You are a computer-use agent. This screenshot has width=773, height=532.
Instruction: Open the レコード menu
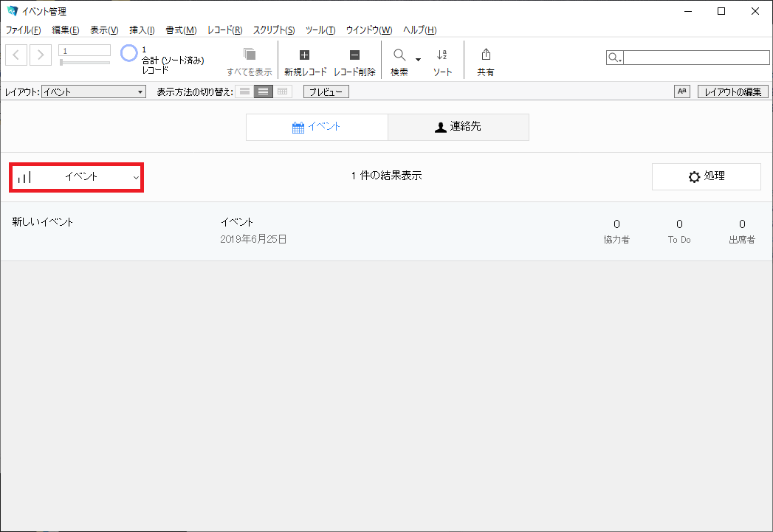[x=225, y=30]
